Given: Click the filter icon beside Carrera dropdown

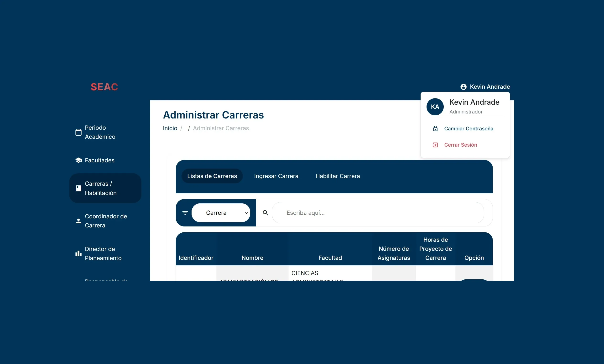Looking at the screenshot, I should point(185,213).
